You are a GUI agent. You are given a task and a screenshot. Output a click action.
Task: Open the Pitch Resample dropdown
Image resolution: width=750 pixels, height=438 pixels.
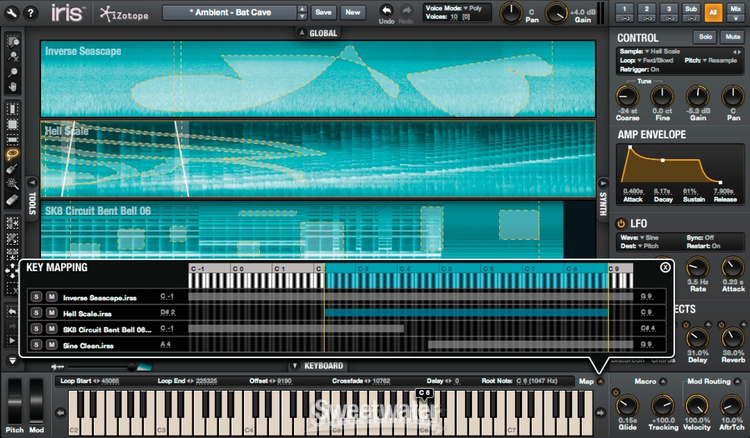click(x=720, y=60)
